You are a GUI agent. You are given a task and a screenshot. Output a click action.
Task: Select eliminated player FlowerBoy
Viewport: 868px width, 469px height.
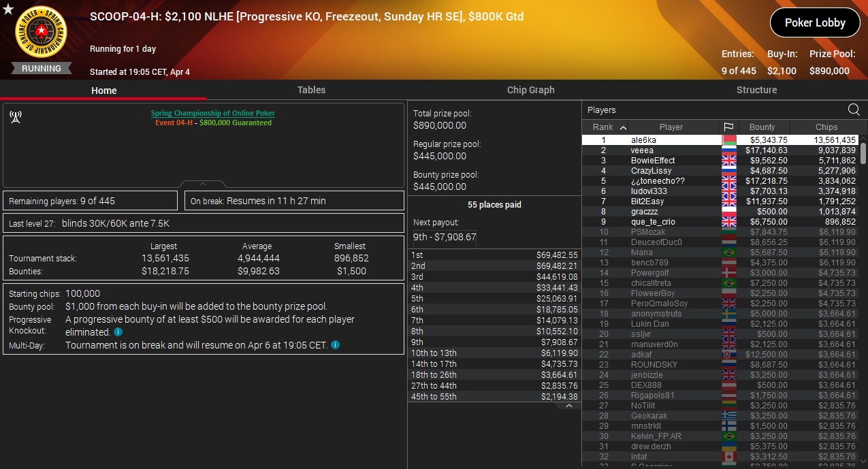[720, 293]
